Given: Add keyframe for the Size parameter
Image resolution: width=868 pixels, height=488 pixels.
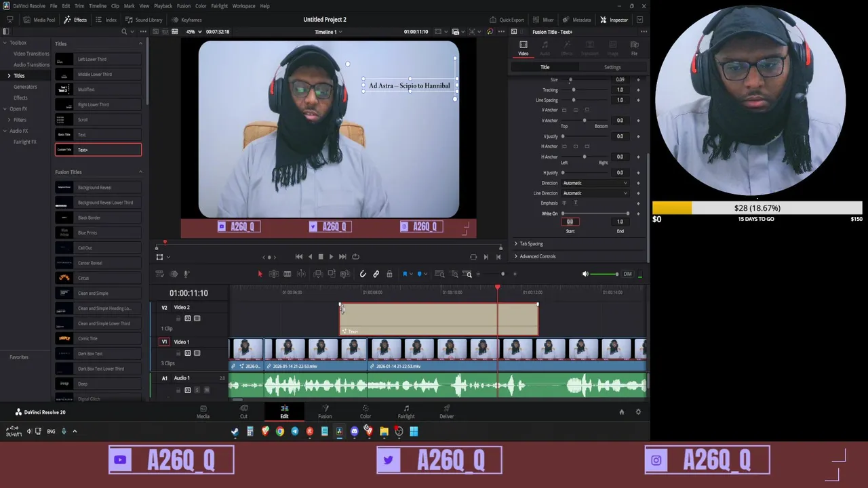Looking at the screenshot, I should pyautogui.click(x=638, y=80).
